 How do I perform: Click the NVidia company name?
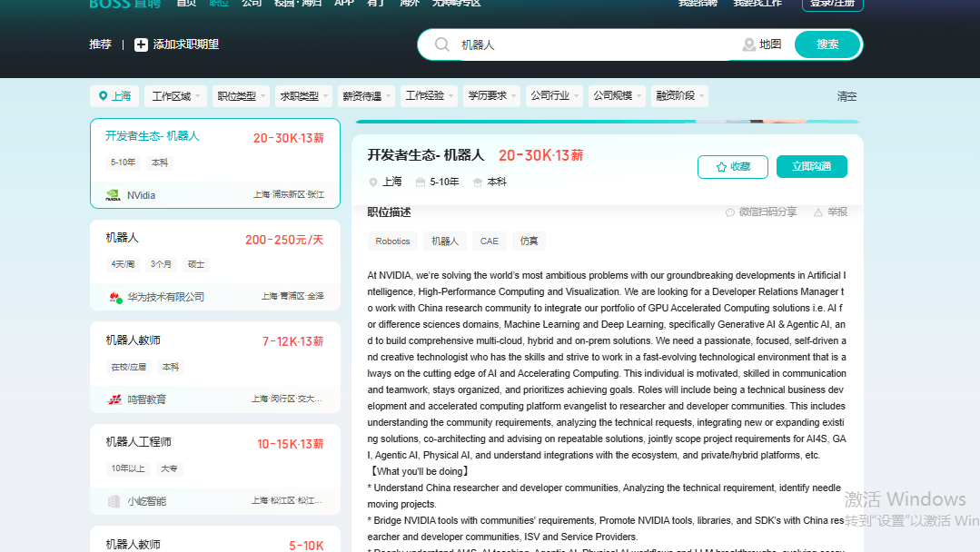[142, 195]
